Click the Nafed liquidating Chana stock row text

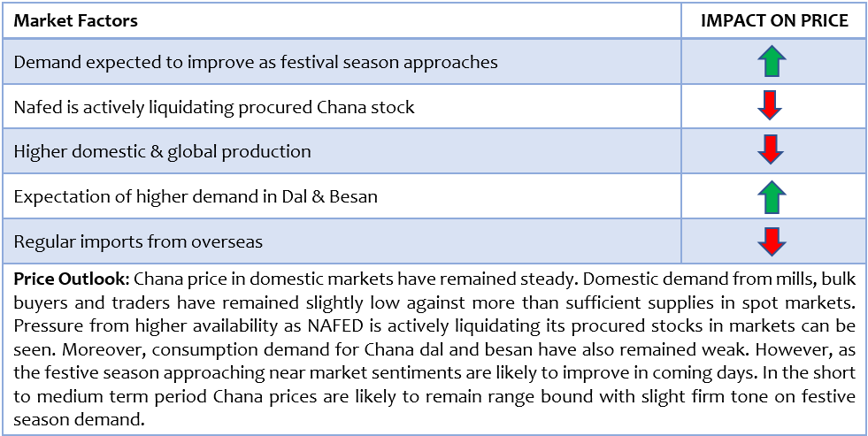213,107
